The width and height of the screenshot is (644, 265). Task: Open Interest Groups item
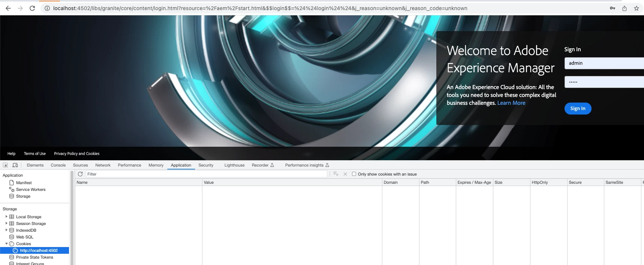(x=30, y=264)
